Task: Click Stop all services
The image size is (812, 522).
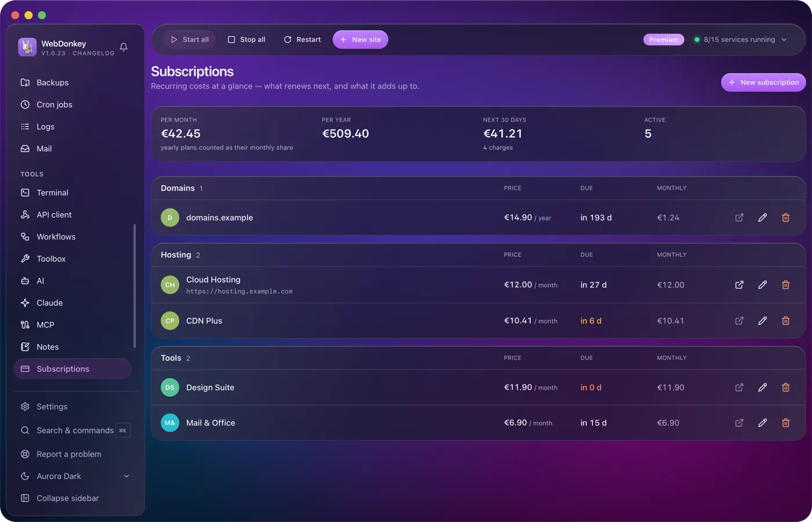Action: click(246, 39)
